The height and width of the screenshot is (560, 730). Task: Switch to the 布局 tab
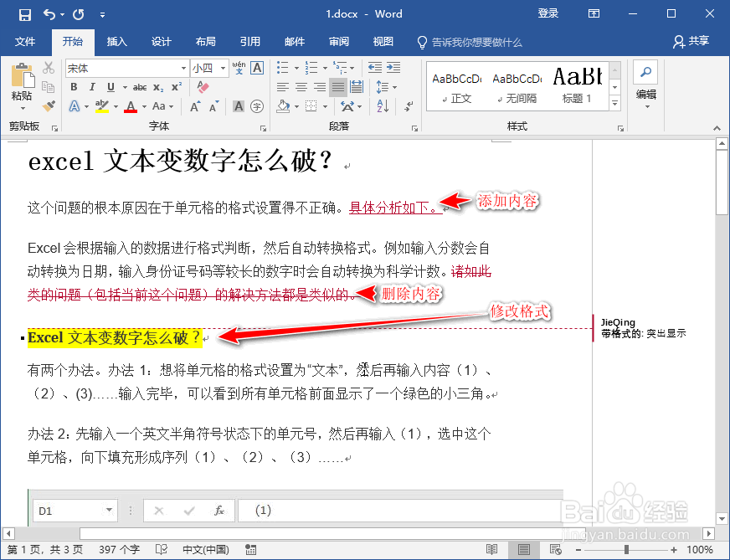coord(206,42)
